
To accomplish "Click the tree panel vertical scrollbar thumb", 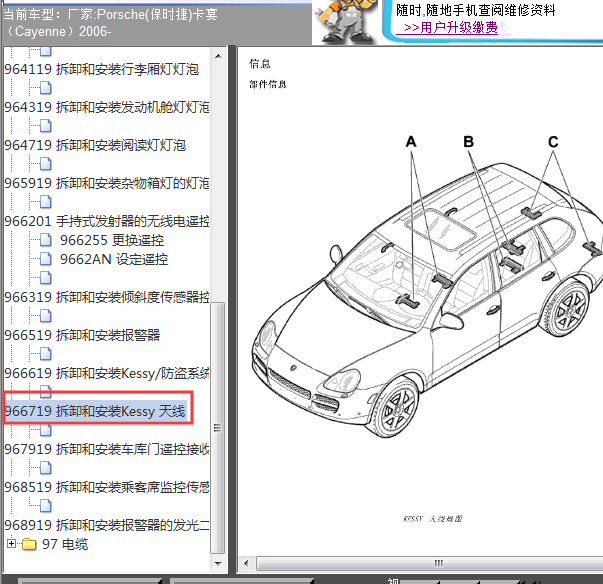I will click(x=218, y=428).
